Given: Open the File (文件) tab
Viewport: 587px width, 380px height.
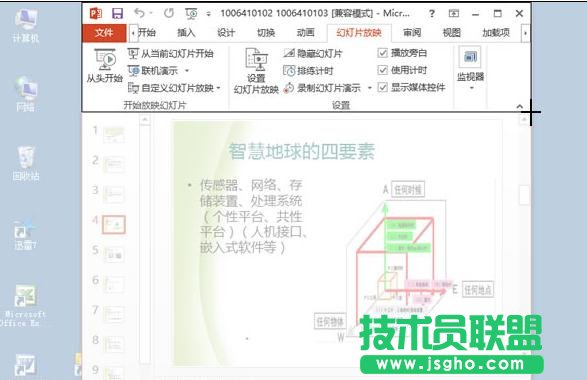Looking at the screenshot, I should (x=104, y=33).
